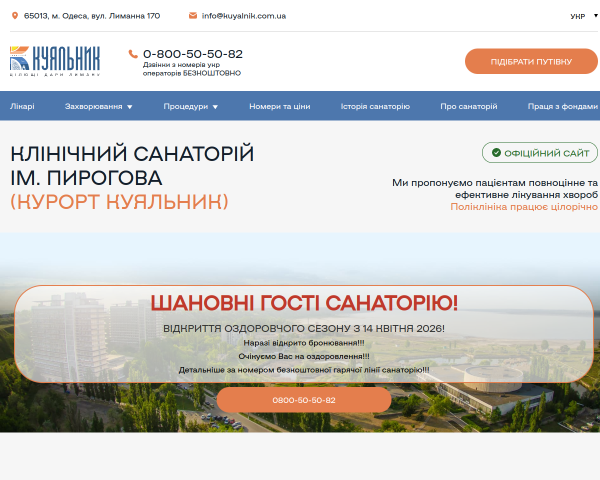The image size is (600, 480).
Task: Click the Kuyalnik logo
Action: point(55,61)
